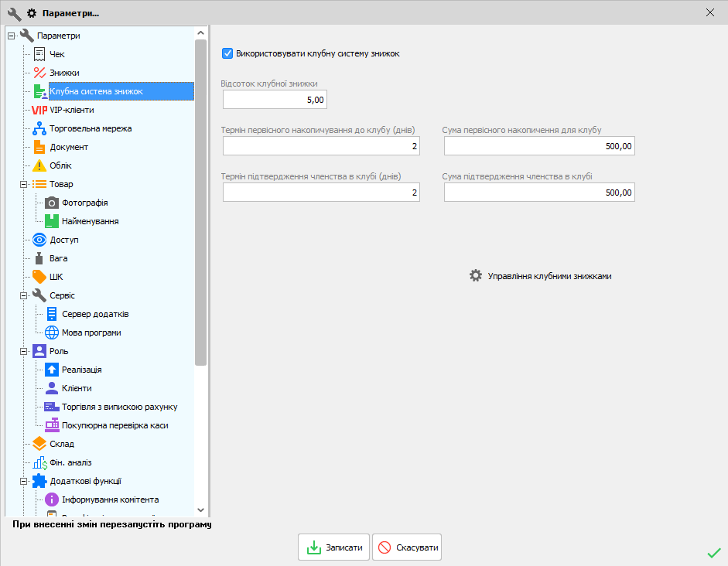728x566 pixels.
Task: Click the Відсоток клубної знижки field
Action: click(x=275, y=100)
